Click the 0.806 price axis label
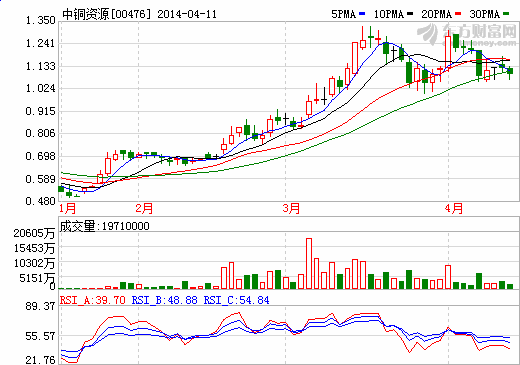The height and width of the screenshot is (365, 520). tap(41, 133)
